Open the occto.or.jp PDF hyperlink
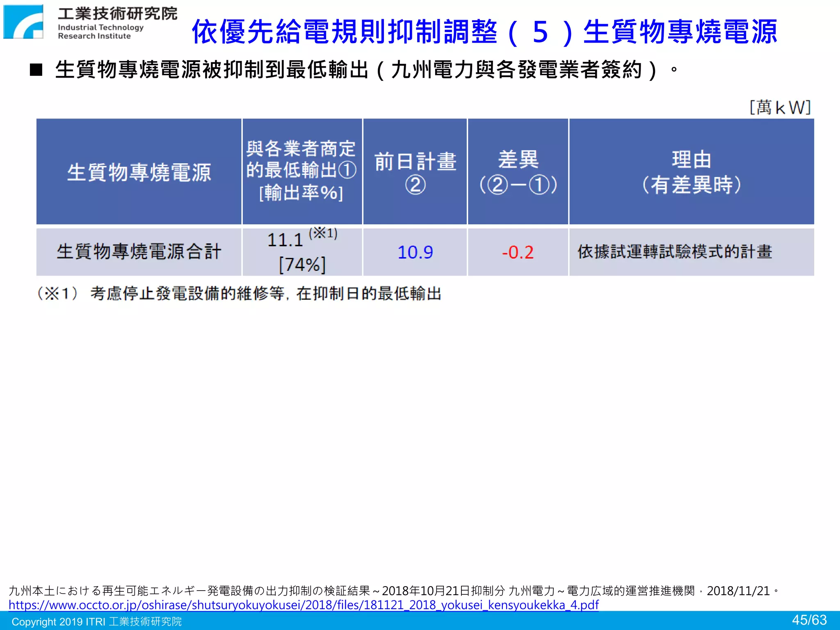 pos(304,605)
